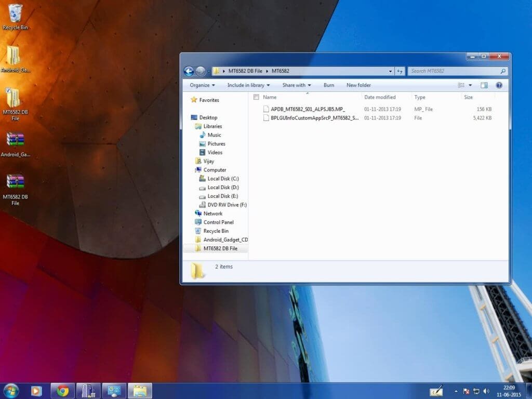532x399 pixels.
Task: Click the 156 KB size cell
Action: tap(484, 109)
